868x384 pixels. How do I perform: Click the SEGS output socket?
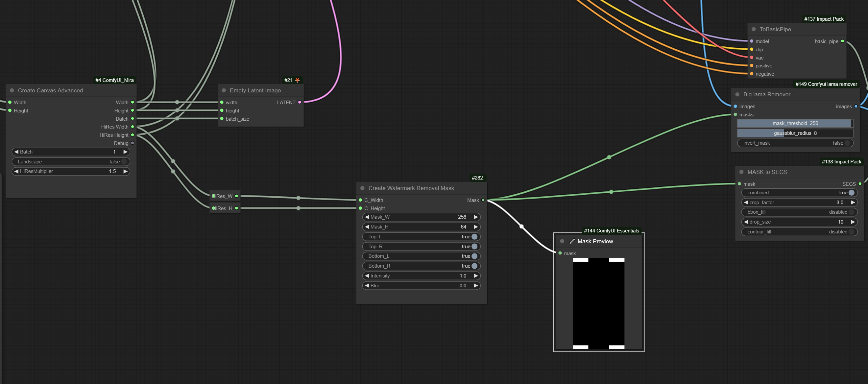(860, 184)
